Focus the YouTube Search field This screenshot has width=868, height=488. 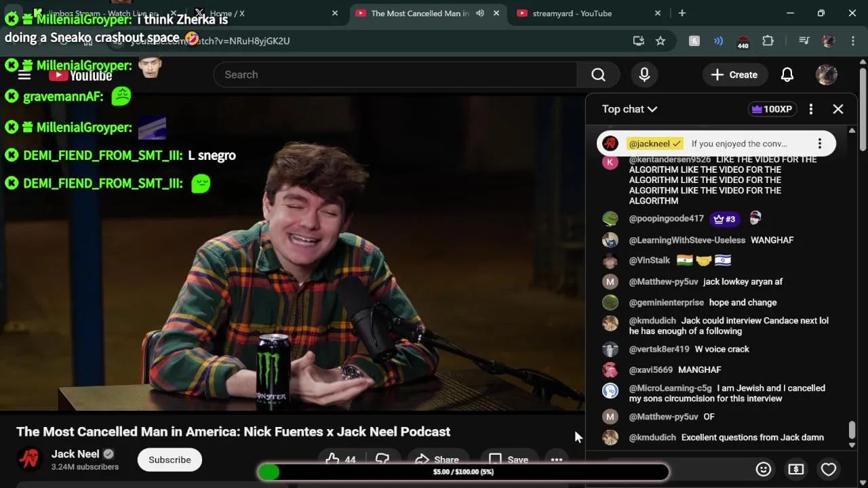[x=395, y=75]
